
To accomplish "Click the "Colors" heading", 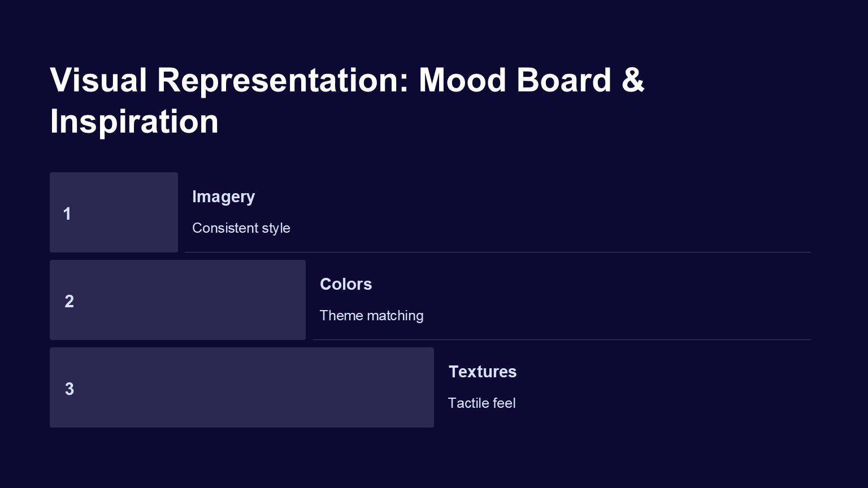I will (x=345, y=284).
